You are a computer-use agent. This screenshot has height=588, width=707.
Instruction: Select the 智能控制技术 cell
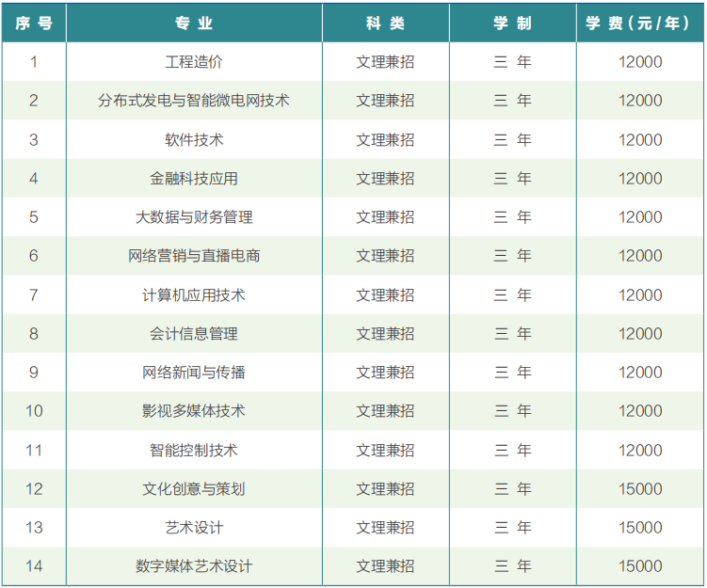tap(194, 450)
